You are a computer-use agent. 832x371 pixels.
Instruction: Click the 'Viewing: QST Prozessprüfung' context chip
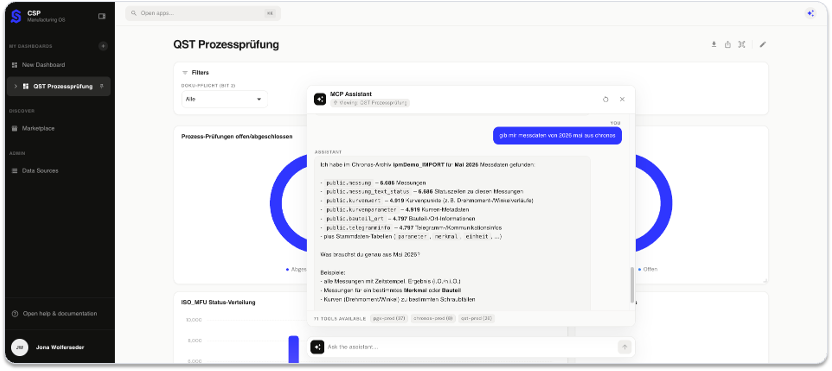pos(370,103)
